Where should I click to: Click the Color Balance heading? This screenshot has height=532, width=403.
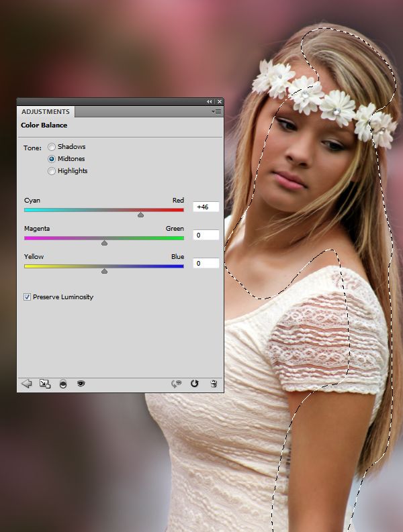click(44, 125)
